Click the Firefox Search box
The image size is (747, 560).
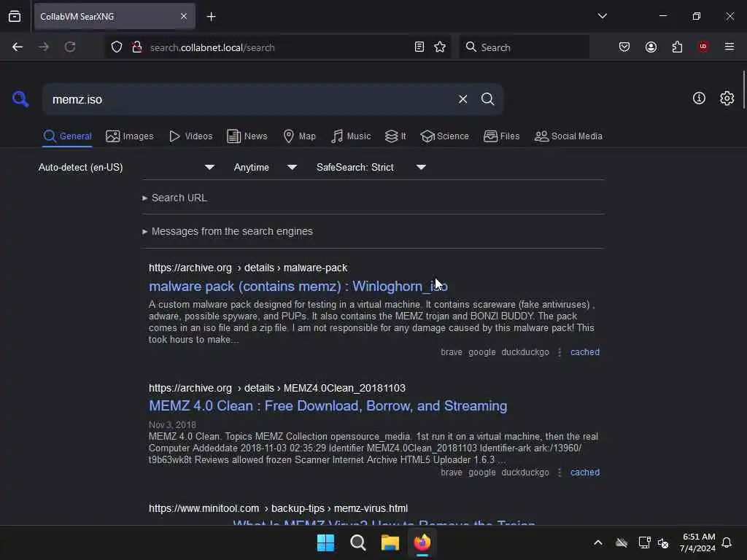[524, 47]
